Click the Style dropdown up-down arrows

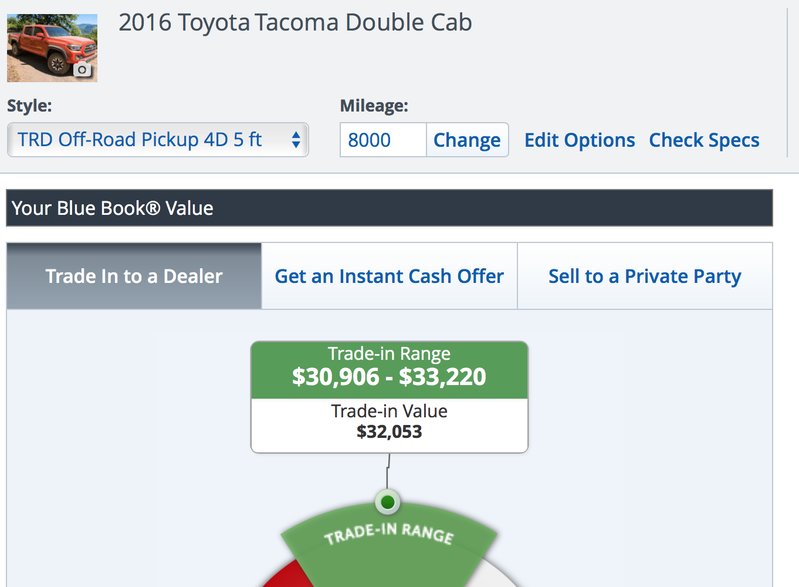(296, 140)
